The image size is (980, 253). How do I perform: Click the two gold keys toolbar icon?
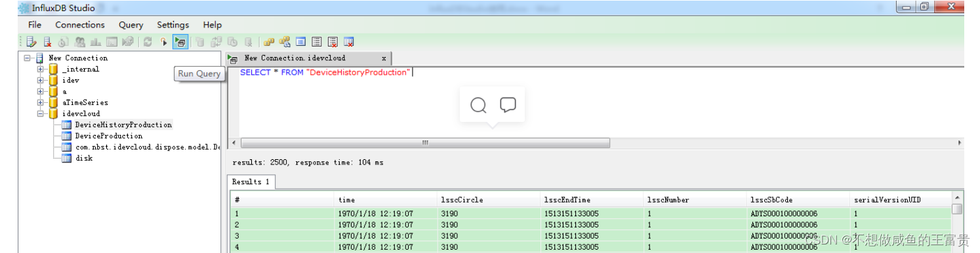coord(269,42)
